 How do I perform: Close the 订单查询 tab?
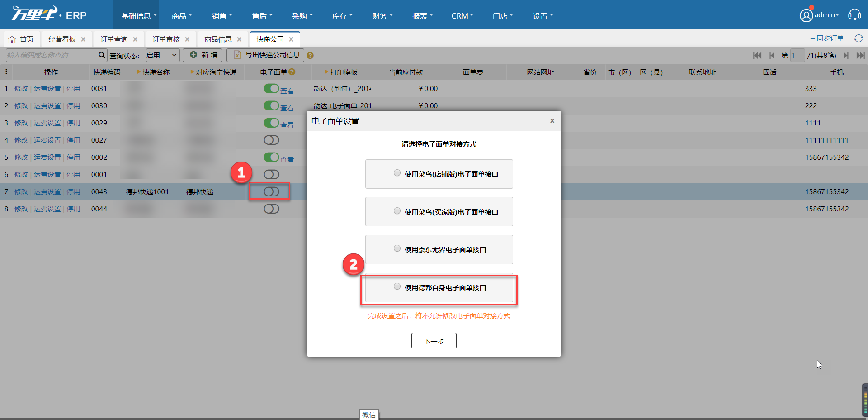(135, 39)
